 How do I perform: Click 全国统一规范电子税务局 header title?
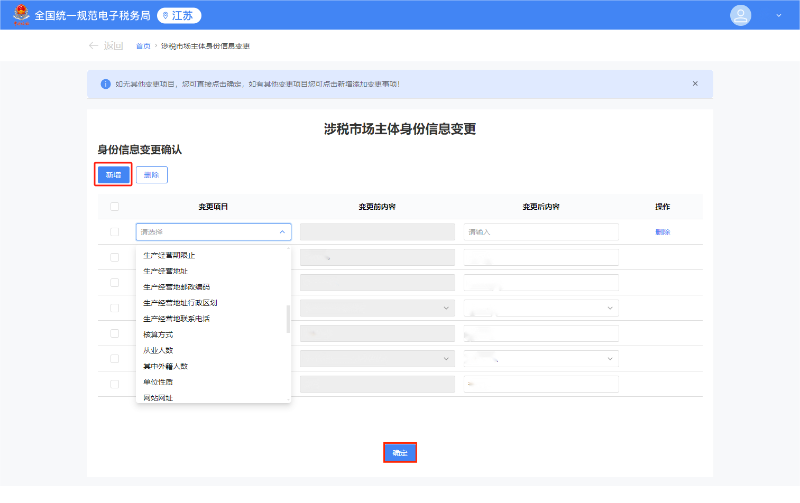click(92, 16)
